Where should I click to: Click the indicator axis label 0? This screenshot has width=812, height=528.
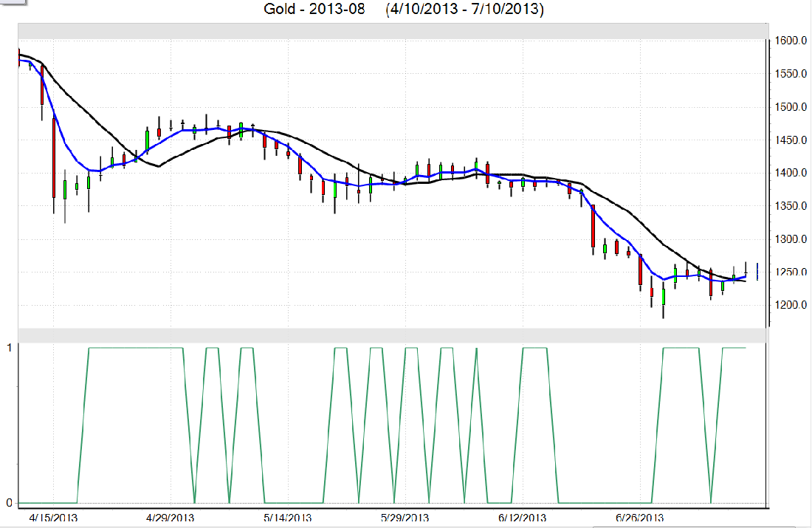pos(9,503)
